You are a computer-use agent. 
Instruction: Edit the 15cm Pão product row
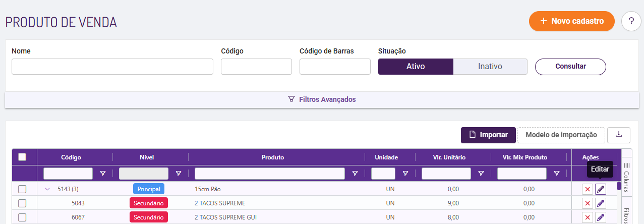[x=600, y=189]
